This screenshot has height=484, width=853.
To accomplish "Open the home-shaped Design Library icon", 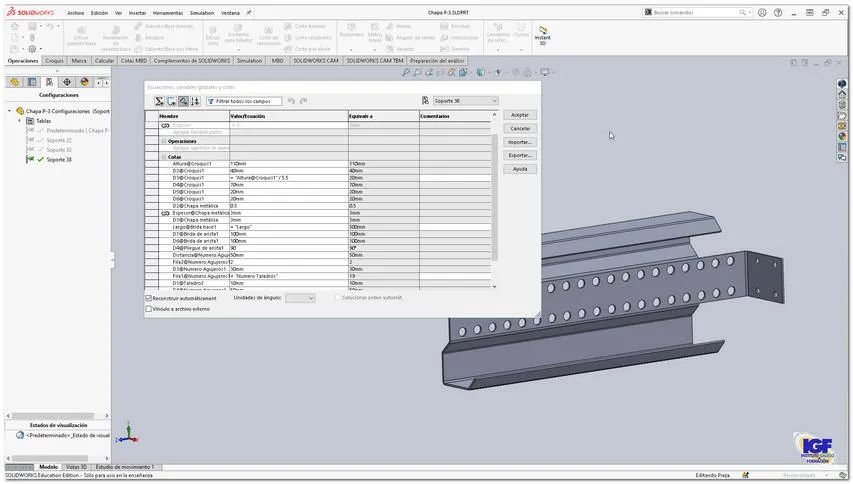I will (842, 95).
